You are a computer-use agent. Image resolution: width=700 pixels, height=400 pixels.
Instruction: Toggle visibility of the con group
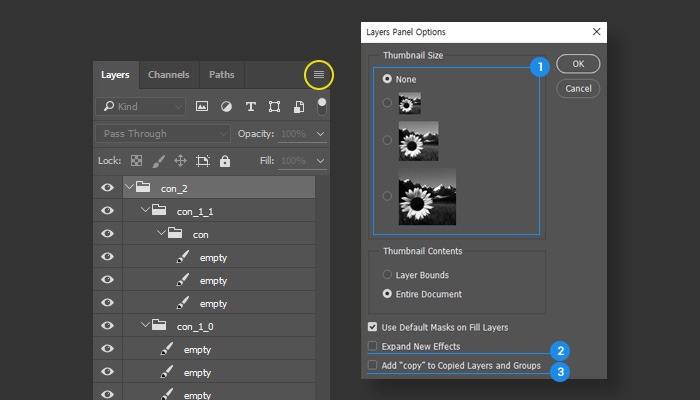tap(107, 233)
